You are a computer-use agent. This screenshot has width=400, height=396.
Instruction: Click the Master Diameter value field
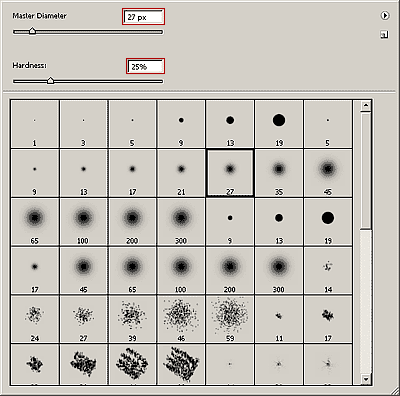pos(143,17)
